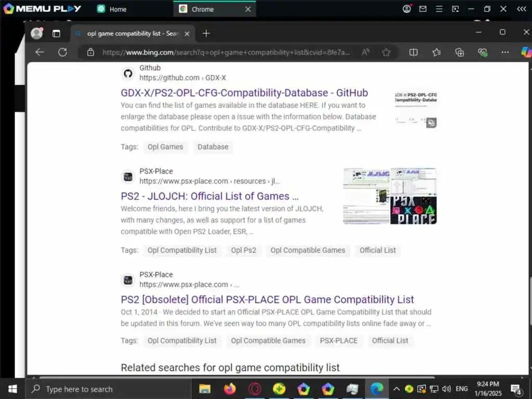Go back to previous page

[x=39, y=52]
